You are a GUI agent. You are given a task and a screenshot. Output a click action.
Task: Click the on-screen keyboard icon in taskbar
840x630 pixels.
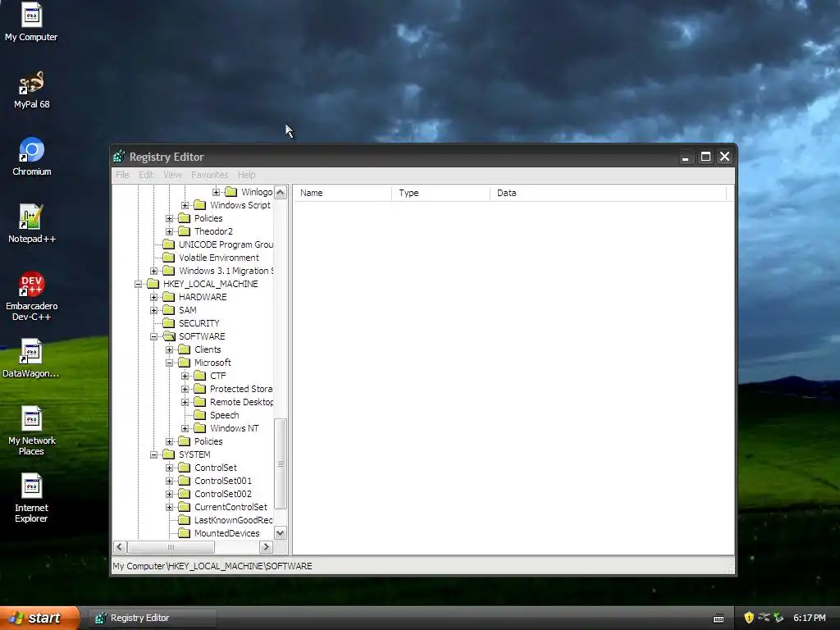tap(719, 619)
